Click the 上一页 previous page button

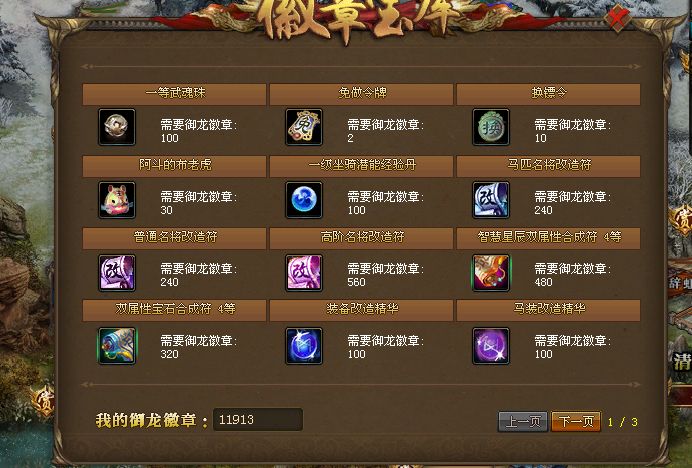(523, 422)
